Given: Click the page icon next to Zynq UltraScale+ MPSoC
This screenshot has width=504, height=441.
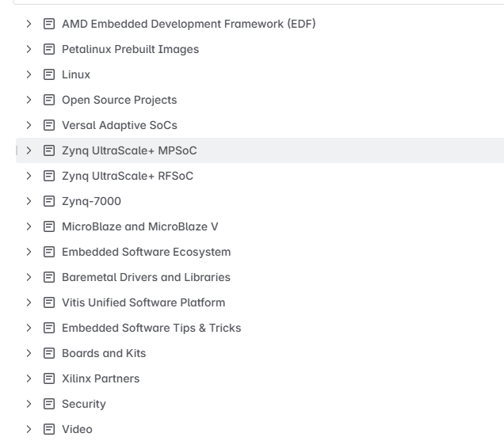Looking at the screenshot, I should [49, 150].
